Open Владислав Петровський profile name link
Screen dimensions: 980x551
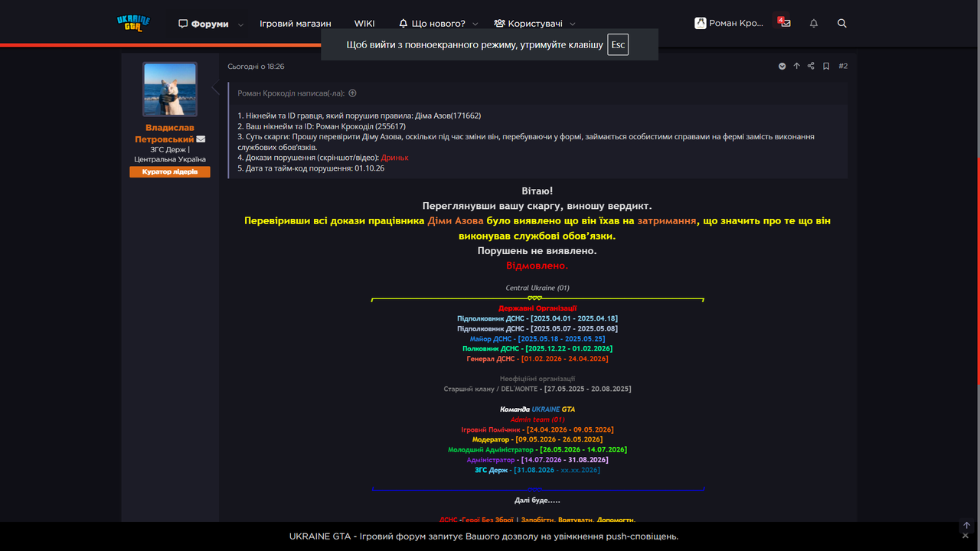165,133
